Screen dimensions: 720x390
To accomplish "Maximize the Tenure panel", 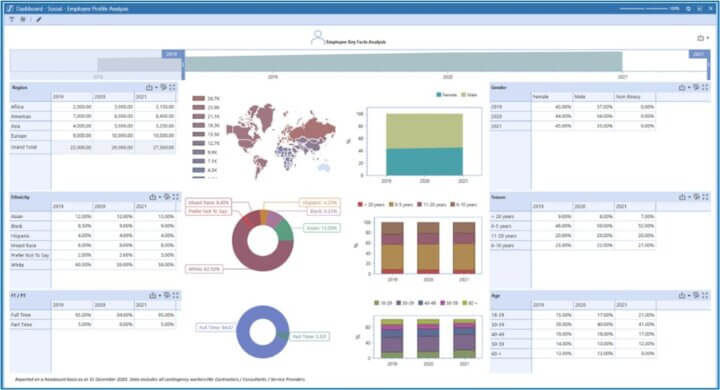I will 705,197.
